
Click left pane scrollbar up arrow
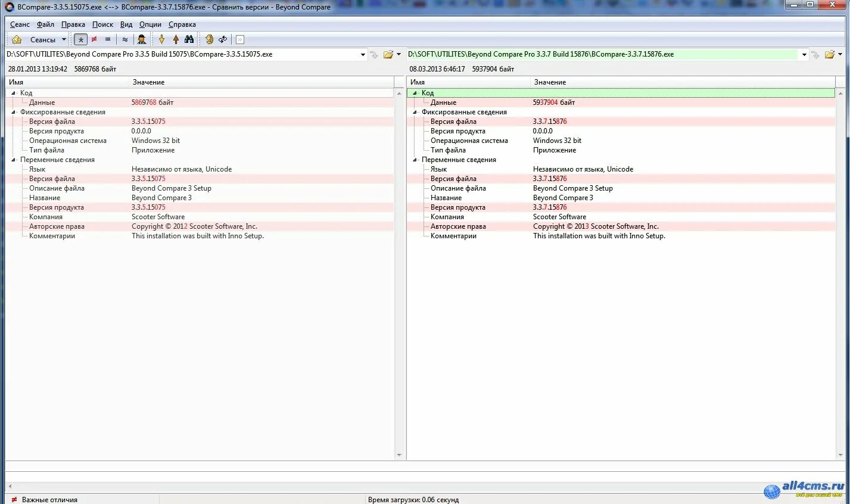click(399, 94)
